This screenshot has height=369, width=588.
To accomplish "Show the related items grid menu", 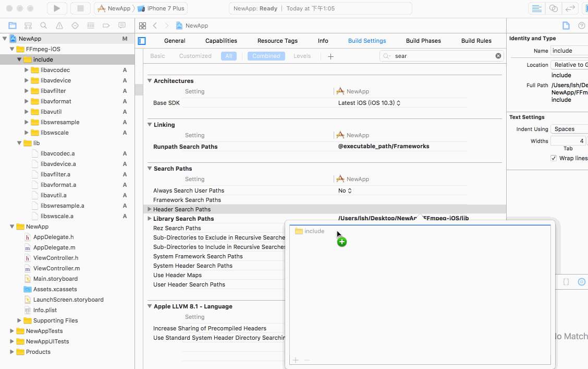I will [x=142, y=26].
